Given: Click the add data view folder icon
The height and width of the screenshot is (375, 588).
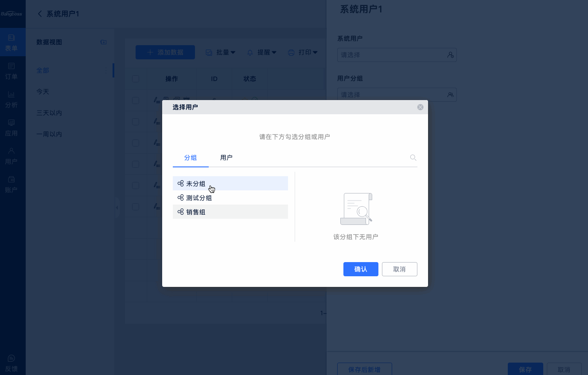Looking at the screenshot, I should [103, 42].
